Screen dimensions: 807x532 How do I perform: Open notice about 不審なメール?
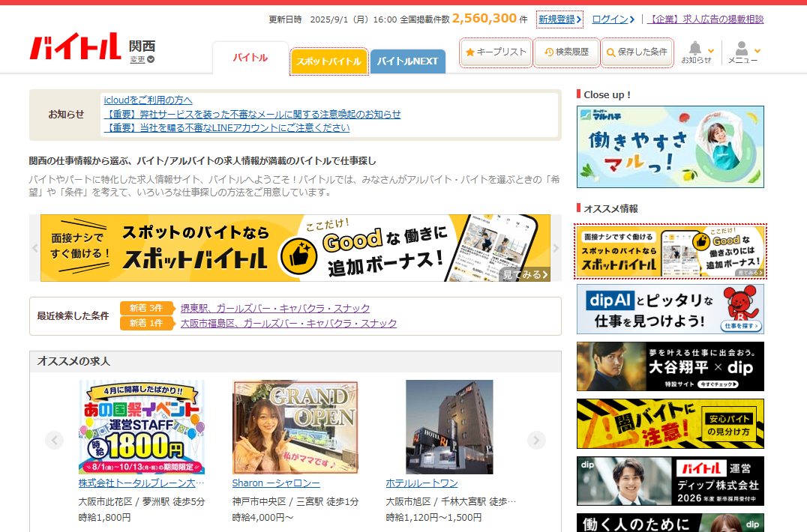click(x=252, y=114)
